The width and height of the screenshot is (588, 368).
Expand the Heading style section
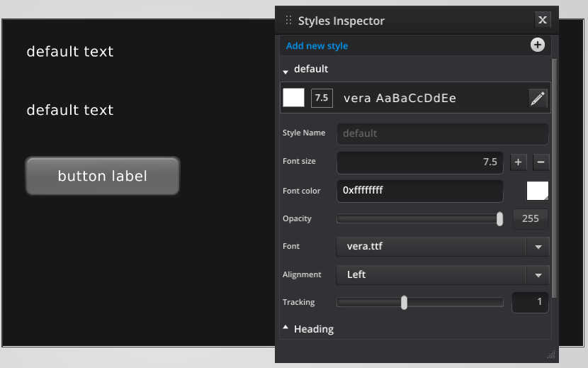point(285,328)
